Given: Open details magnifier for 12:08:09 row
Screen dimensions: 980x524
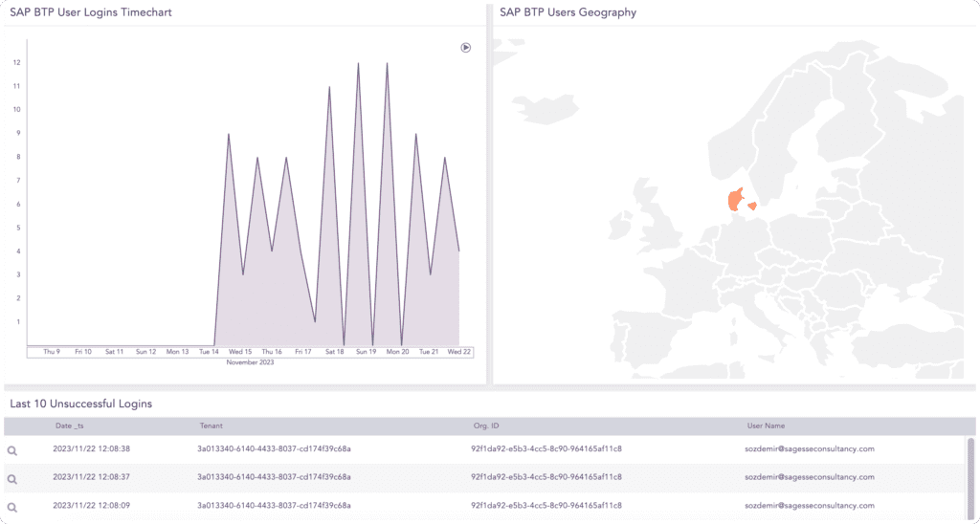Looking at the screenshot, I should [12, 507].
